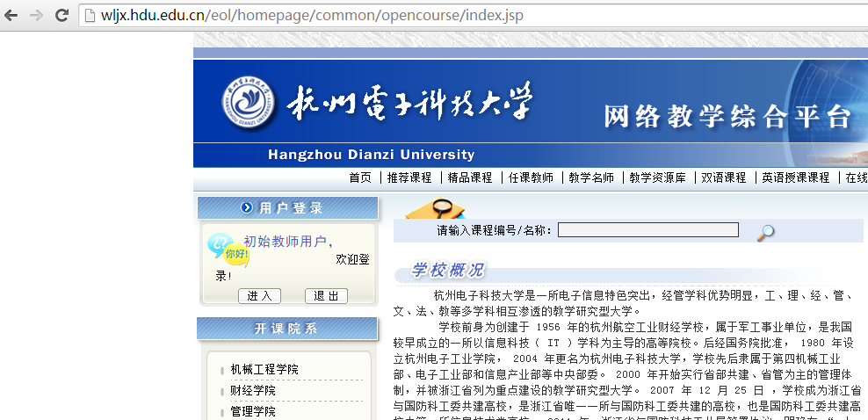Open the 英语授课课程 menu item
Viewport: 868px width, 420px height.
point(795,177)
